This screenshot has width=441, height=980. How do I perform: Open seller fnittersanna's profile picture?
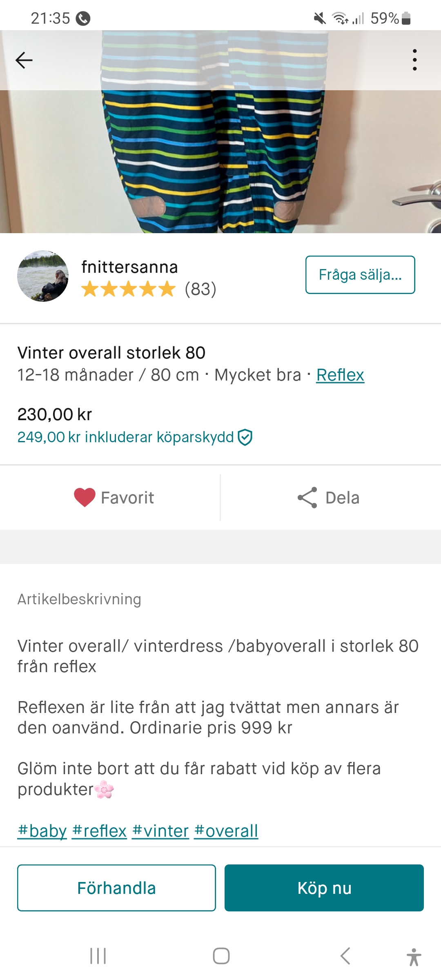click(x=43, y=276)
